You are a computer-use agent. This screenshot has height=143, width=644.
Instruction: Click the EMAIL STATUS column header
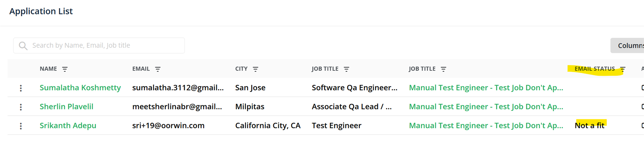(x=595, y=69)
